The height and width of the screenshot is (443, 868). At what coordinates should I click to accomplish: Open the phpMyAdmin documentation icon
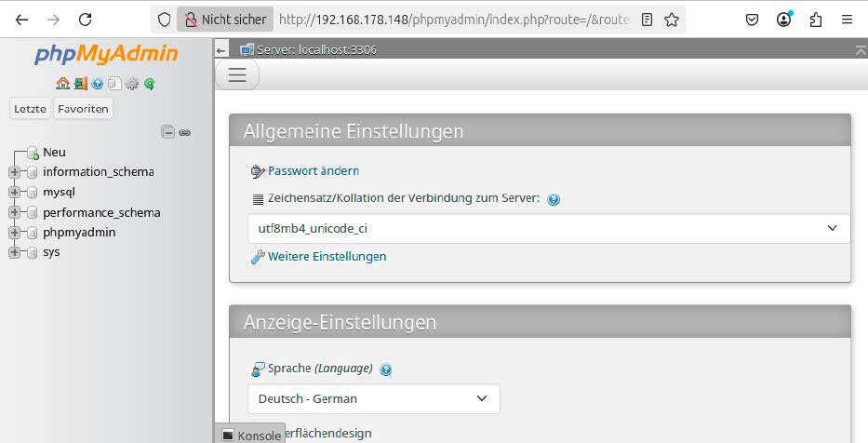pos(98,84)
